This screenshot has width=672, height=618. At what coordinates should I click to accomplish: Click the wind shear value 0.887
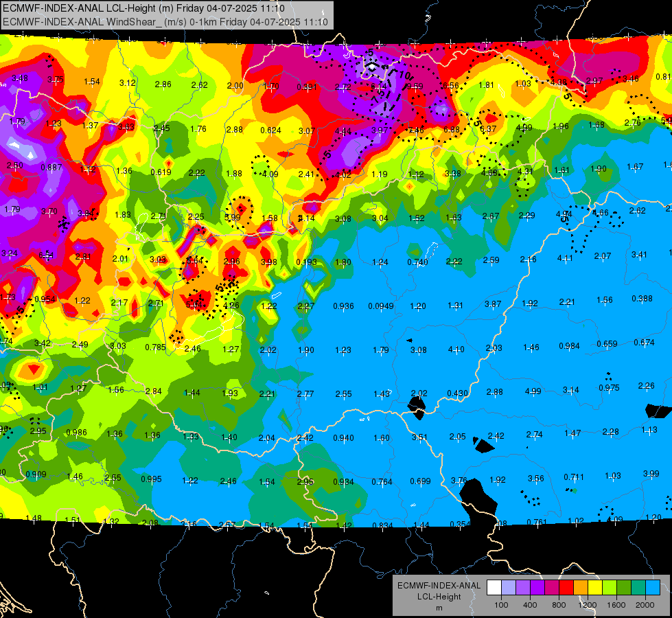(51, 168)
